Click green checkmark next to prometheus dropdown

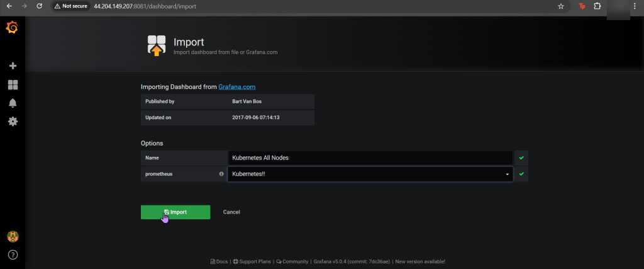coord(521,174)
